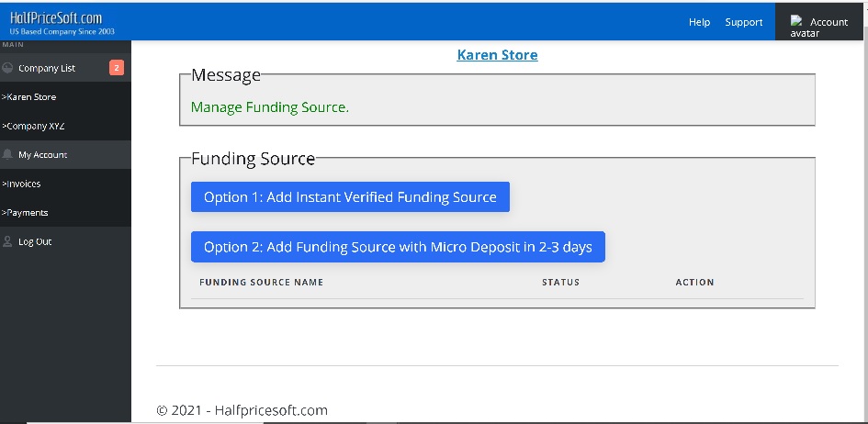868x424 pixels.
Task: Choose Option 2: Add Funding Source with Micro Deposit
Action: click(398, 247)
